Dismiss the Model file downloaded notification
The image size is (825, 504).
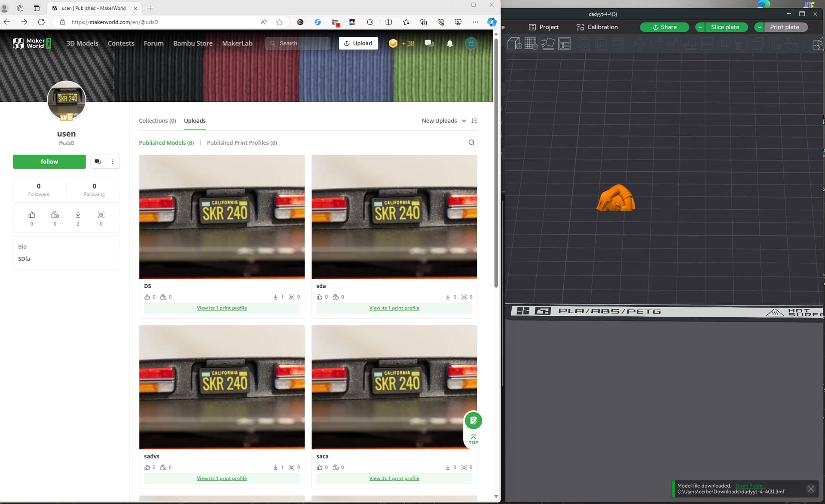pyautogui.click(x=810, y=489)
